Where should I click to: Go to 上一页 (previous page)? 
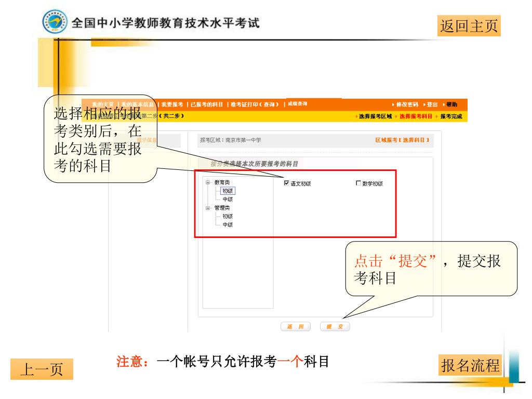[42, 369]
